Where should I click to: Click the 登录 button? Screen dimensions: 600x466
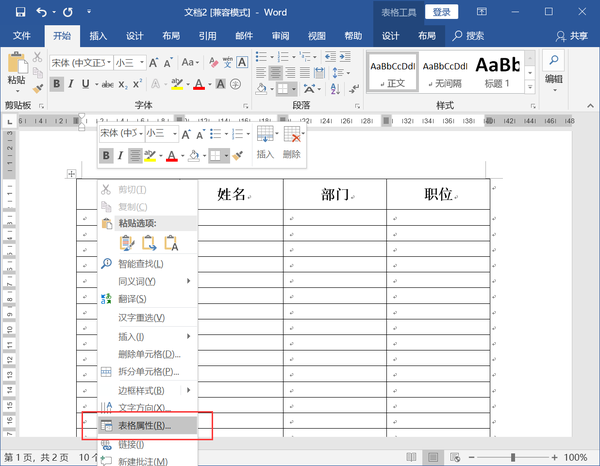(x=441, y=12)
